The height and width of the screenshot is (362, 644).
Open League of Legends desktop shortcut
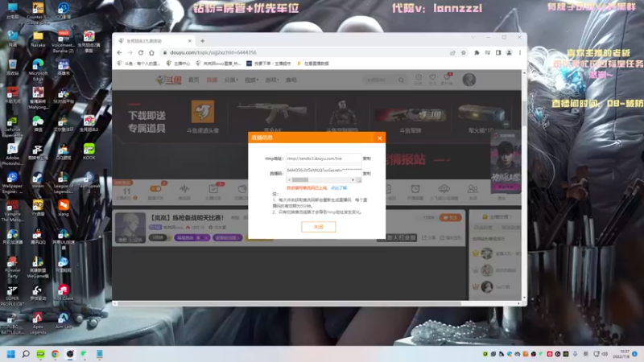(x=64, y=183)
